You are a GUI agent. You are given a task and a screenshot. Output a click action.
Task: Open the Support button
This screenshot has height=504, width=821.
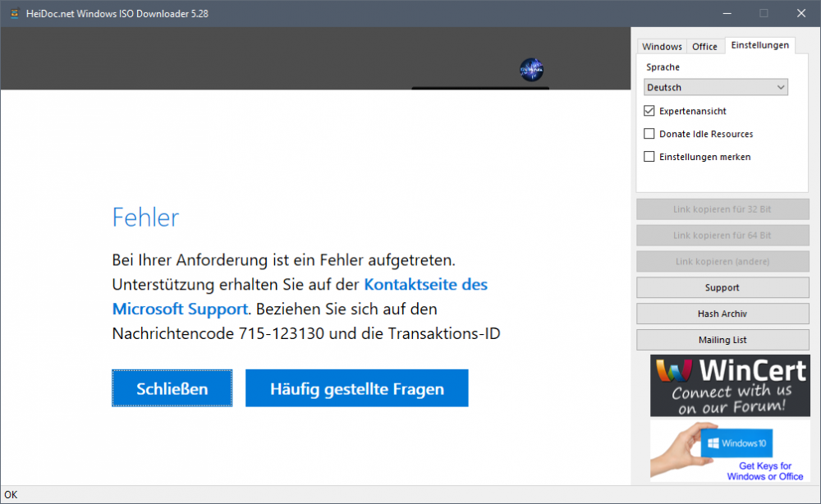click(x=722, y=288)
